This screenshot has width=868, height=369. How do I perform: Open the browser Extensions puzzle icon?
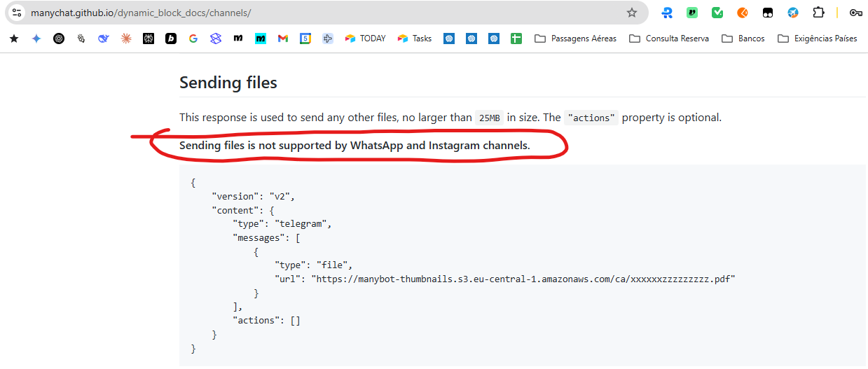point(818,13)
